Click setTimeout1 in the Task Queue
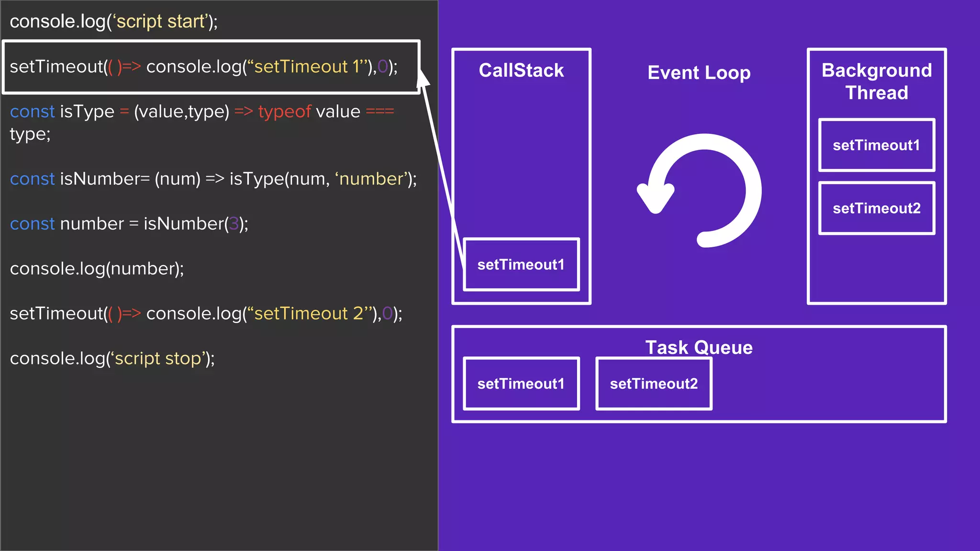Viewport: 980px width, 551px height. click(521, 384)
